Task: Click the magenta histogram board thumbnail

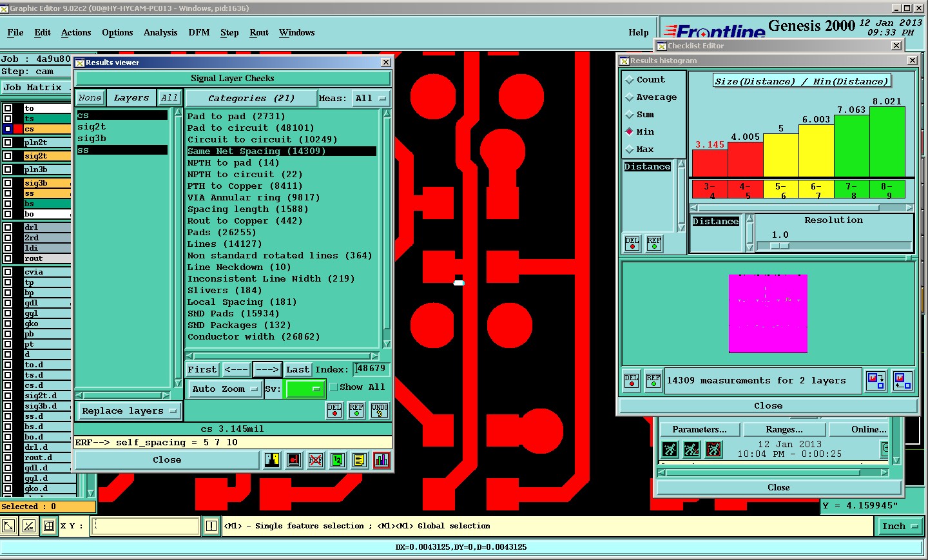Action: point(768,313)
